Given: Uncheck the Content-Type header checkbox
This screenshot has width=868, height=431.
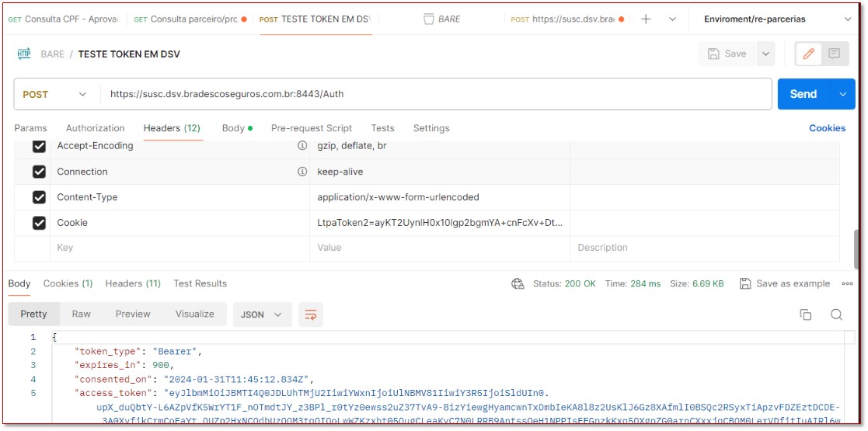Looking at the screenshot, I should [39, 197].
